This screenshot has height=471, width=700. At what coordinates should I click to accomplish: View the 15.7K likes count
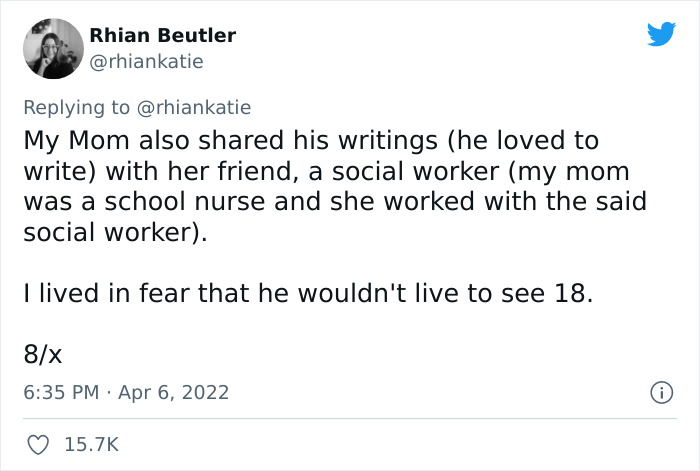click(x=91, y=444)
